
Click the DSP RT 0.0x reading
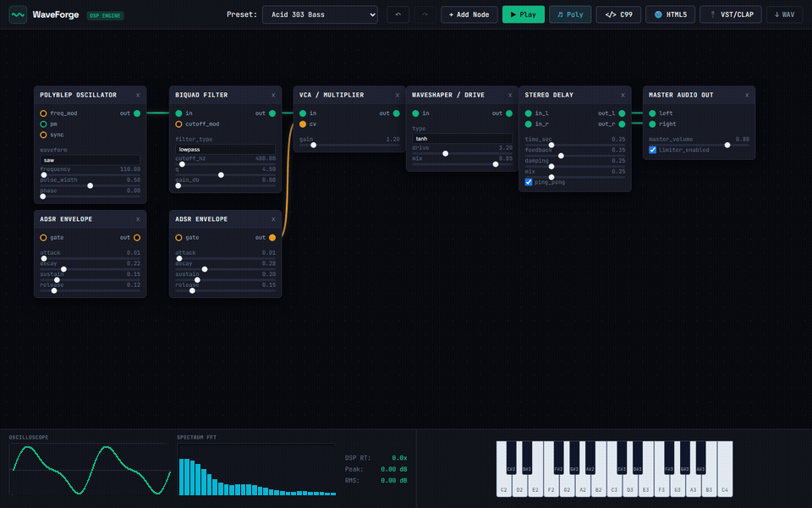point(376,458)
